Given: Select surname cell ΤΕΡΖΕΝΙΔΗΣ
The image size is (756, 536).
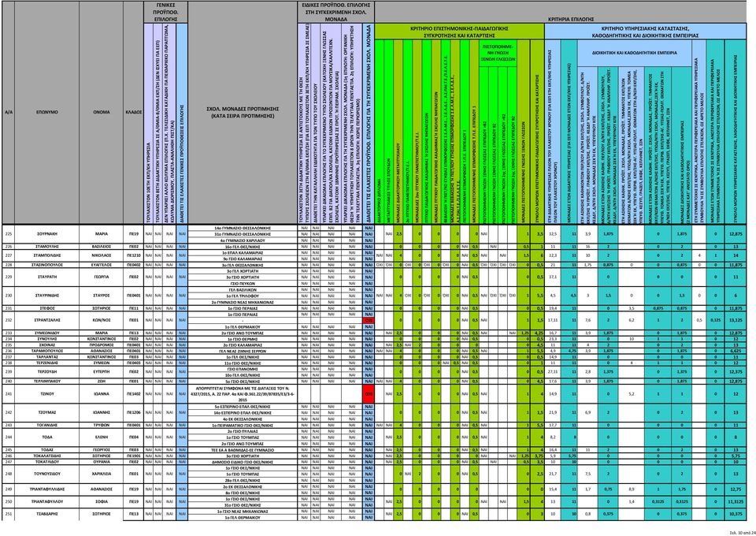Looking at the screenshot, I should coord(46,363).
